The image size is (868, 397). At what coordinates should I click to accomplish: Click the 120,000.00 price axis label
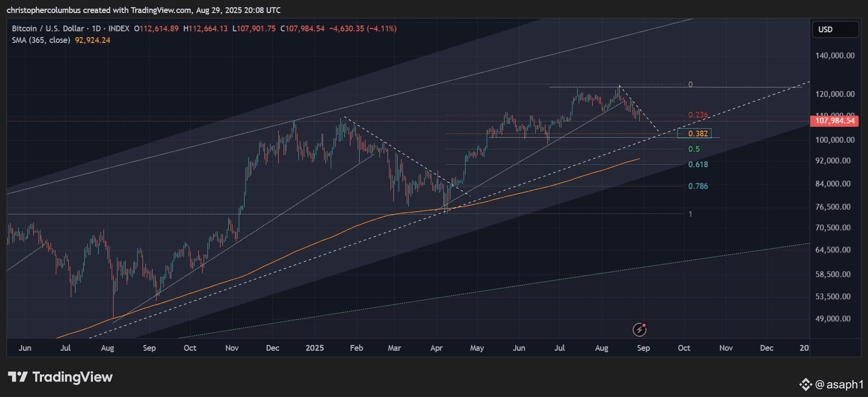pyautogui.click(x=835, y=94)
